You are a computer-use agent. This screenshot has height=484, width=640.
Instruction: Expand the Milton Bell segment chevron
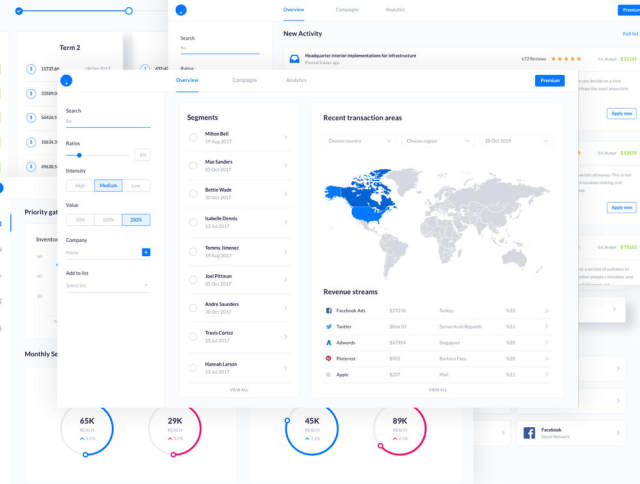click(285, 138)
